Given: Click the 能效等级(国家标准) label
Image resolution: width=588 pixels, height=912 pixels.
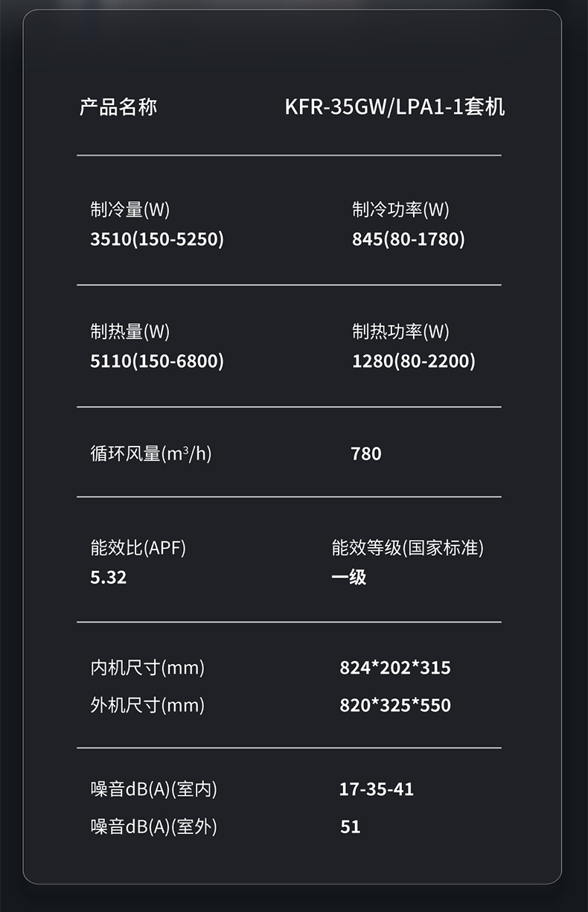Looking at the screenshot, I should (x=407, y=549).
